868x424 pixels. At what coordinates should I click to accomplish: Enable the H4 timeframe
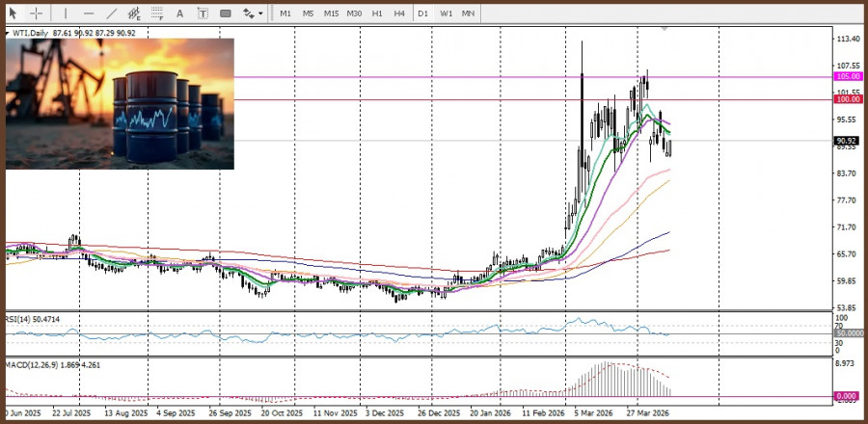(x=398, y=13)
